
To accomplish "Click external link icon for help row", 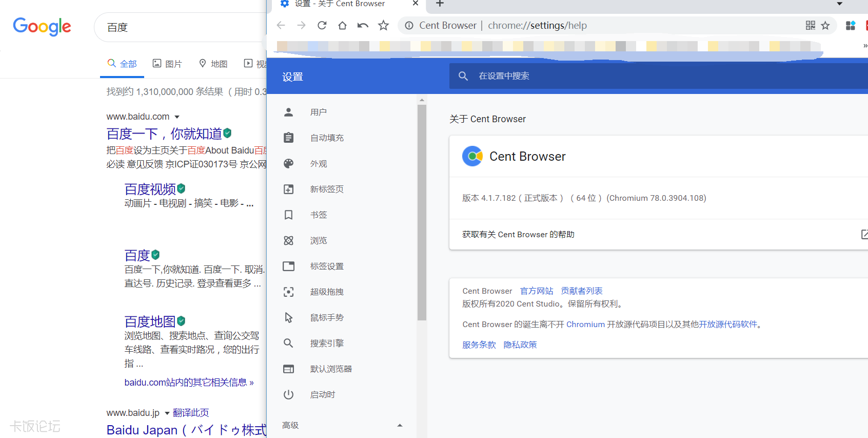I will click(864, 234).
